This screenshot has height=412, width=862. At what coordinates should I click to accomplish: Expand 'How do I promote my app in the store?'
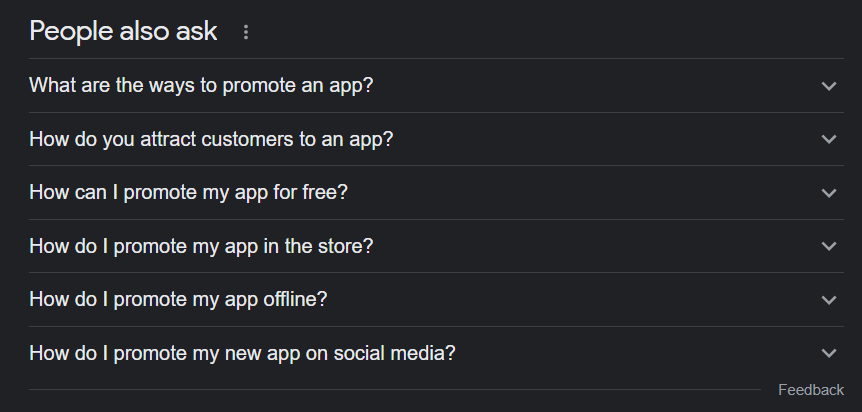(436, 246)
